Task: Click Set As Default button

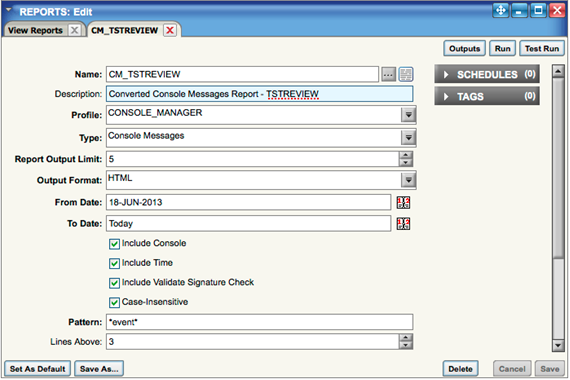Action: click(x=37, y=369)
